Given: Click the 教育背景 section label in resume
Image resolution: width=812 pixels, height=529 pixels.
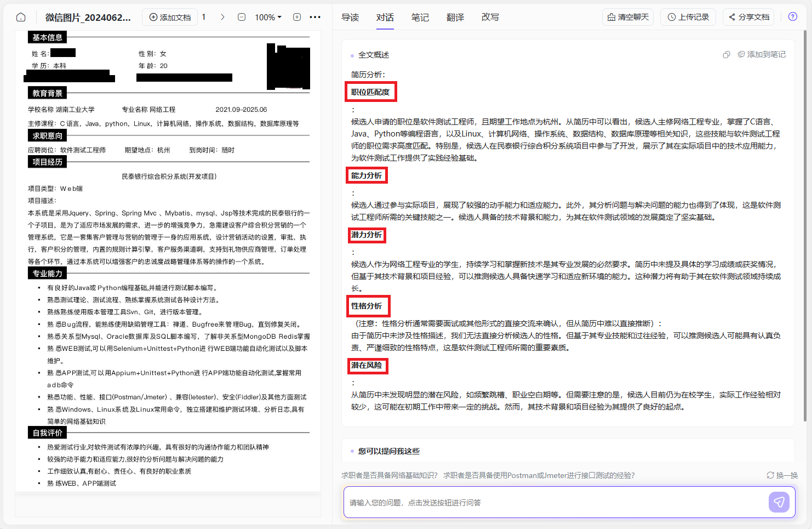Looking at the screenshot, I should coord(47,93).
